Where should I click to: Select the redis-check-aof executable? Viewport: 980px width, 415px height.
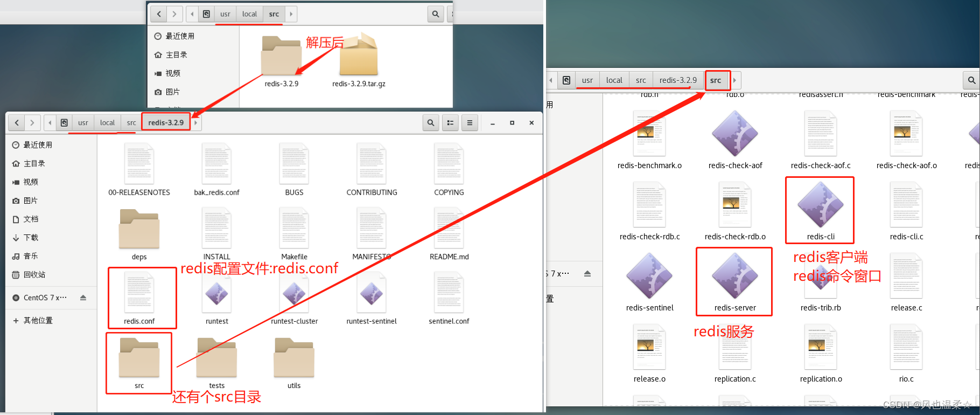(x=735, y=139)
